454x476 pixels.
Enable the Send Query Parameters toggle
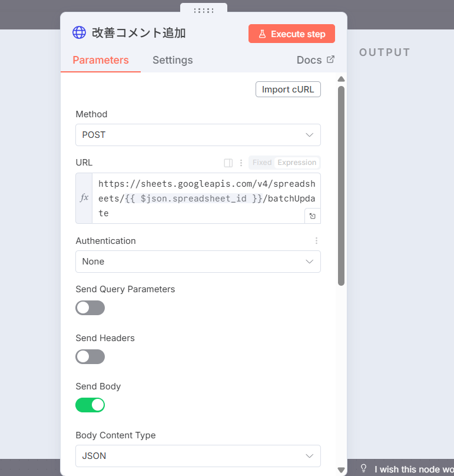click(x=90, y=308)
